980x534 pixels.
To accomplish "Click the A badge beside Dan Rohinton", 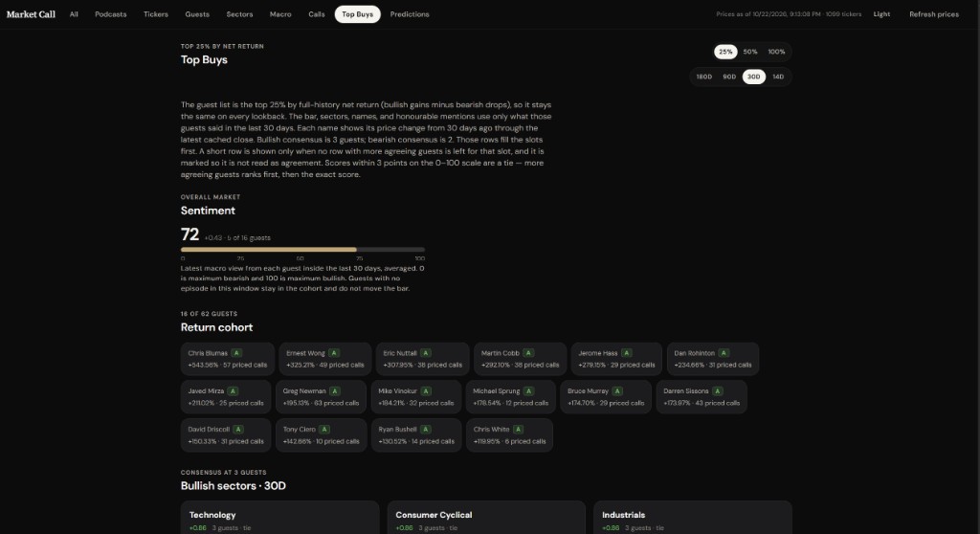I will pos(724,353).
